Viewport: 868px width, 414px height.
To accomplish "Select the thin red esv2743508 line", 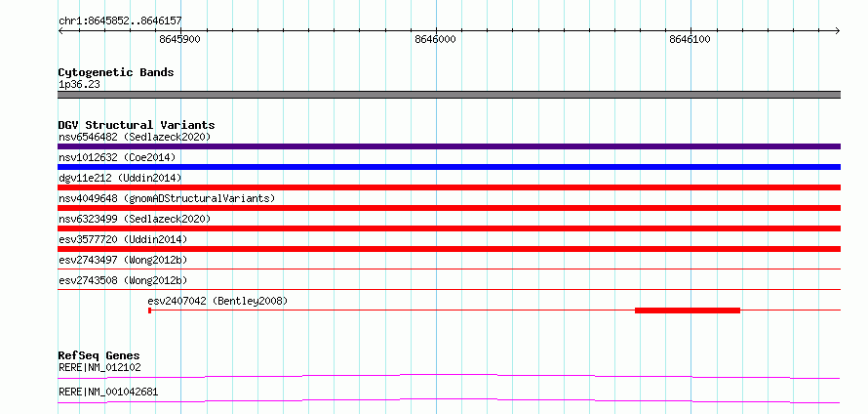I will 449,289.
